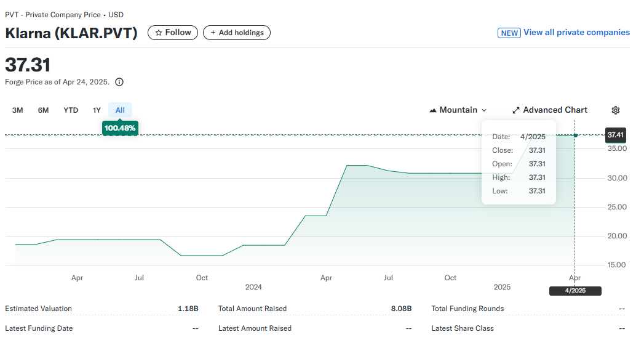
Task: Click the 37.31 Forge price value
Action: pyautogui.click(x=28, y=65)
